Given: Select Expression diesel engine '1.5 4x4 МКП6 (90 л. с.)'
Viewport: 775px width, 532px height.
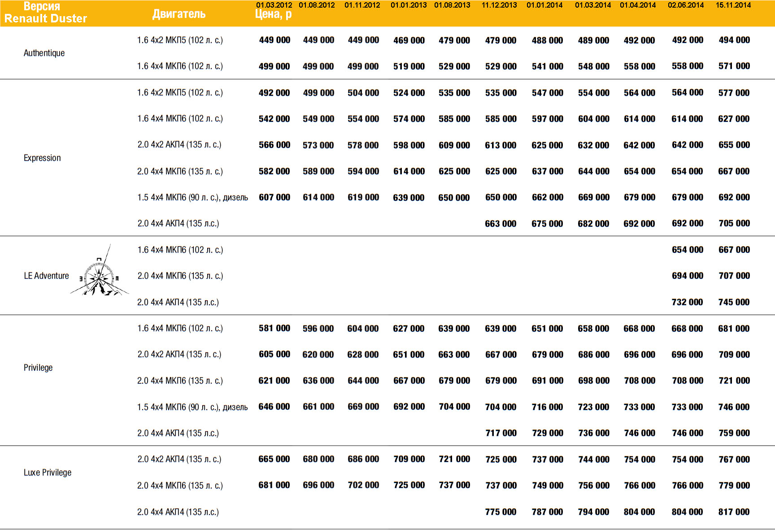Looking at the screenshot, I should 192,197.
